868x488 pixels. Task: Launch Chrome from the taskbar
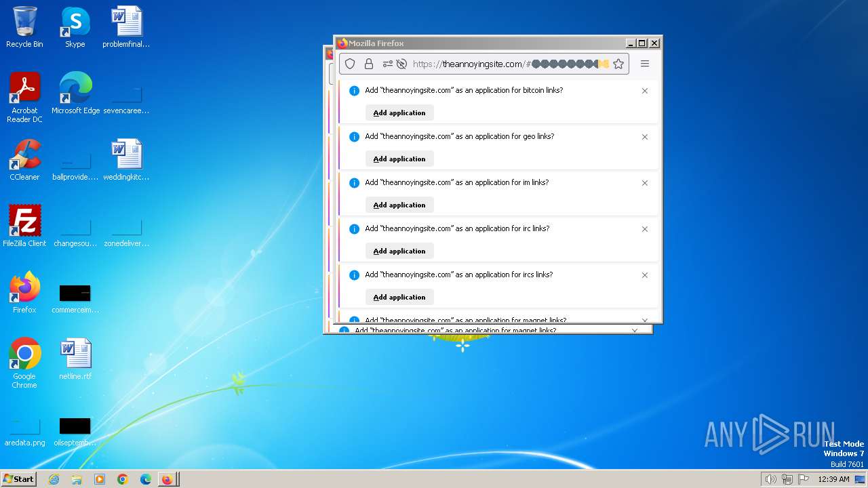(x=123, y=479)
